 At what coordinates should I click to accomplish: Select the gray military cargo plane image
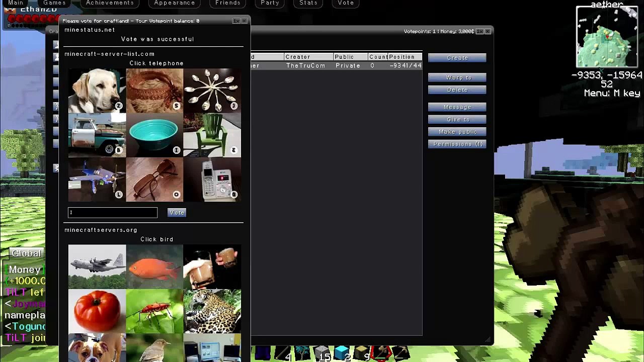point(97,266)
